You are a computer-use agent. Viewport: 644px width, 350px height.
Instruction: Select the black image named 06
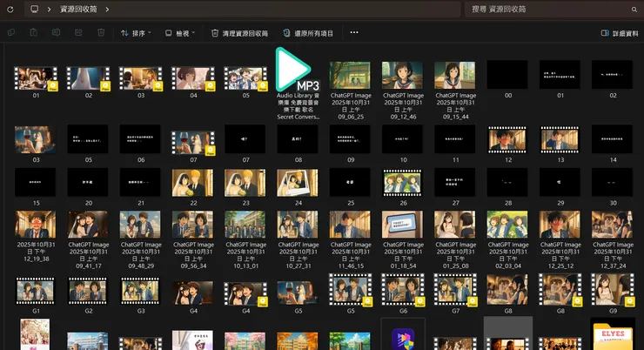coord(140,144)
